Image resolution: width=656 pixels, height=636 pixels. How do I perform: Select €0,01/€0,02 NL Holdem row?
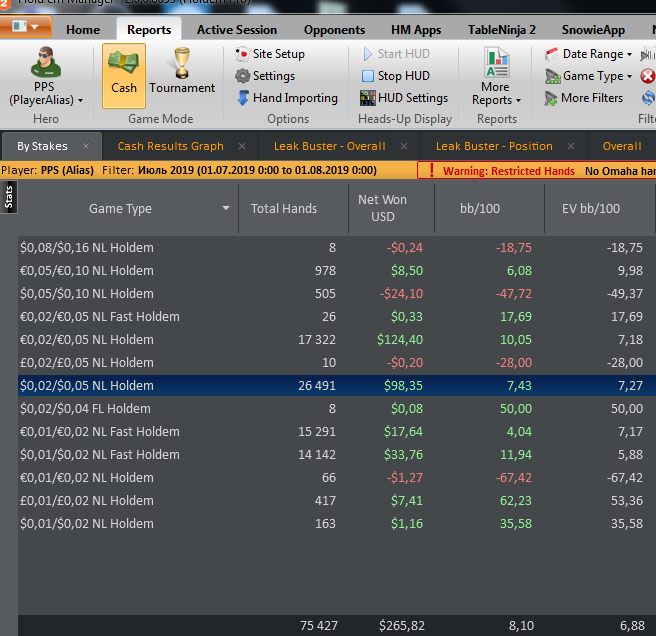(337, 477)
